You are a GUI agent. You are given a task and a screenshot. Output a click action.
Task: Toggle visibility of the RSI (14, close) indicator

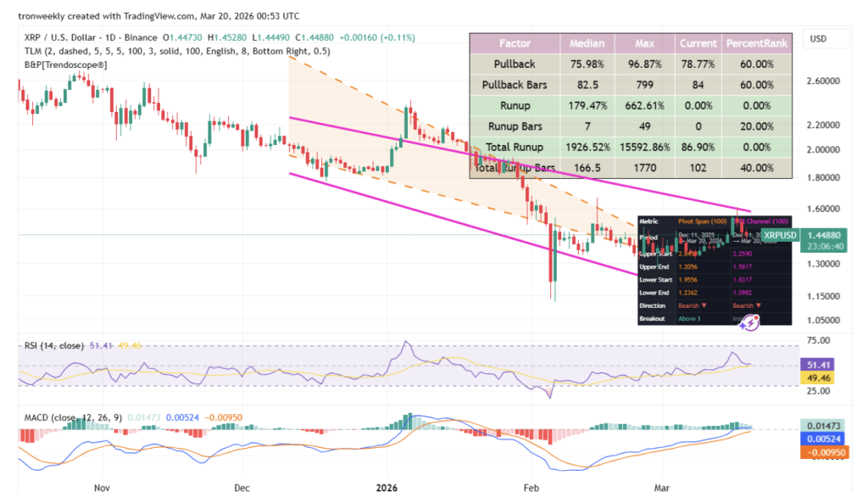click(55, 346)
